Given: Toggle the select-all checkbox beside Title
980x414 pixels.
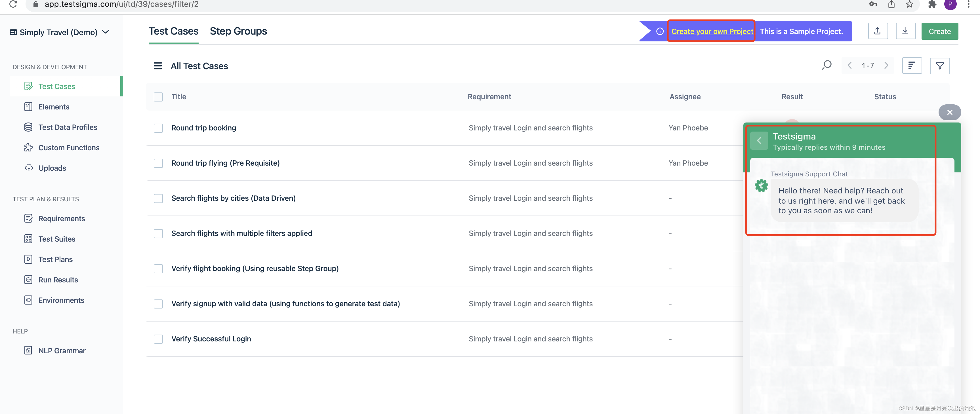Looking at the screenshot, I should coord(158,97).
